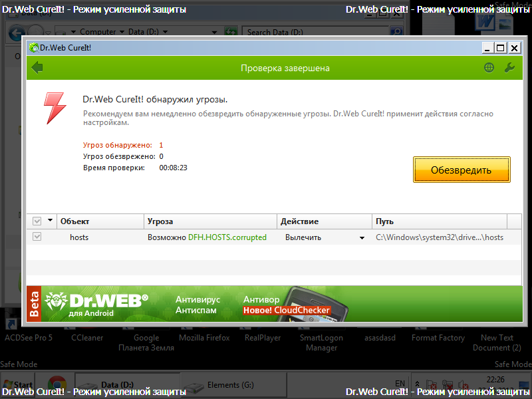532x399 pixels.
Task: Expand the Вылечить action dropdown
Action: 362,238
